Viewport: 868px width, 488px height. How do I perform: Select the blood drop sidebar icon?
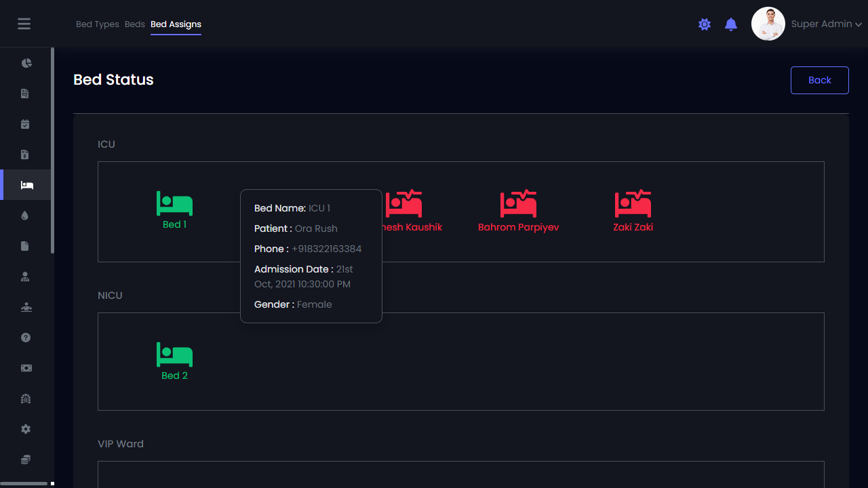[x=25, y=216]
